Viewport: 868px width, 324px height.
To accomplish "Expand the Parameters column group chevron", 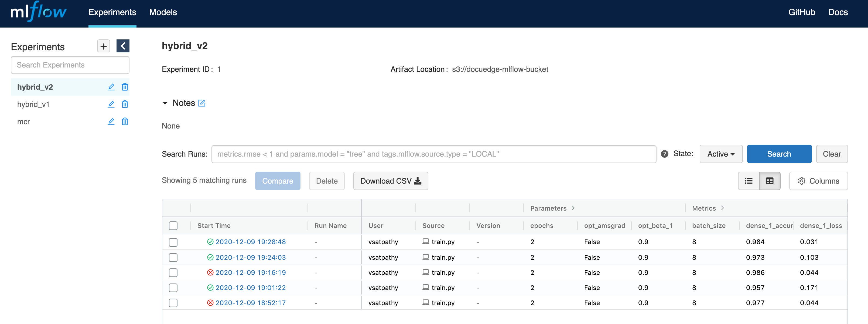I will 573,208.
